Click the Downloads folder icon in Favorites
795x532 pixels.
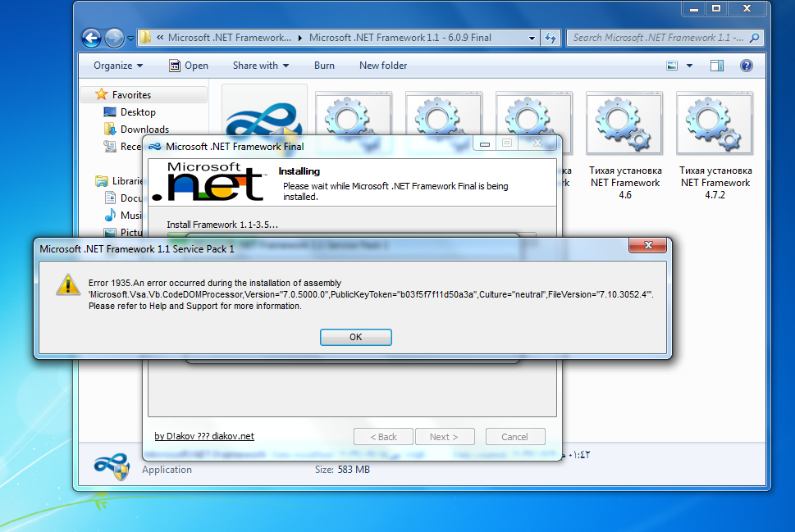point(109,130)
